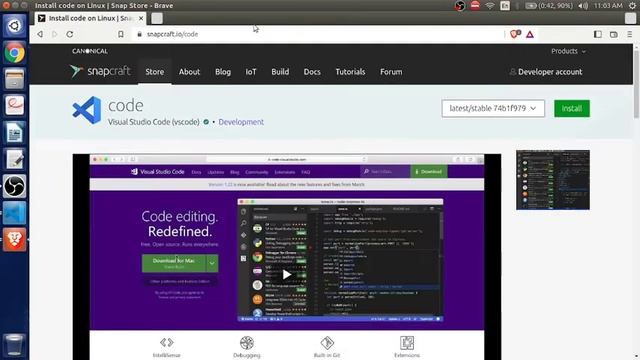This screenshot has height=360, width=640.
Task: Open the sound volume indicator
Action: [x=584, y=6]
